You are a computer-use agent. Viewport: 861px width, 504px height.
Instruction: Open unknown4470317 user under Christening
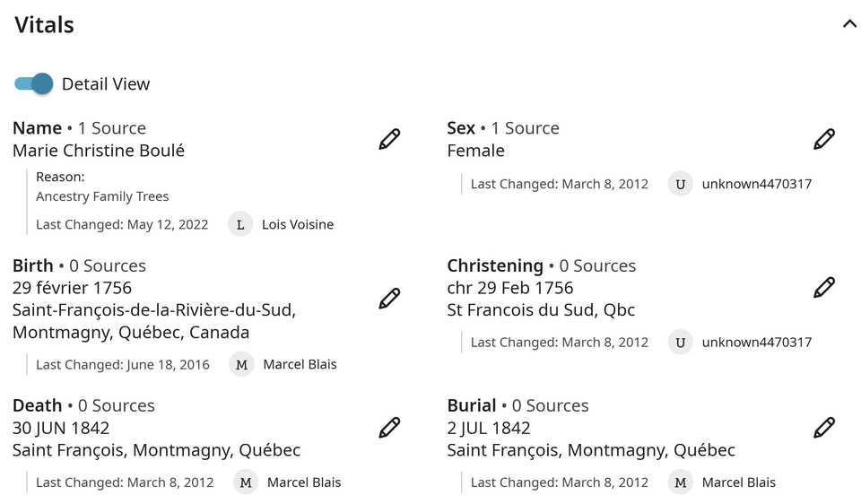click(x=757, y=342)
